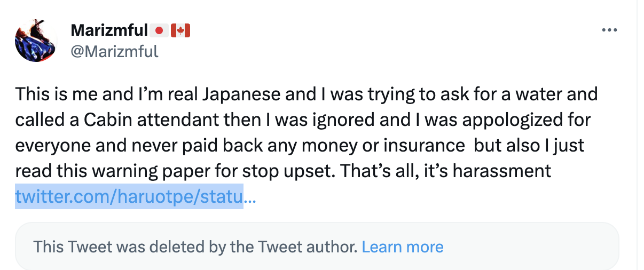The width and height of the screenshot is (644, 270).
Task: Click the tweet line starting "called a Cabin"
Action: coord(303,120)
